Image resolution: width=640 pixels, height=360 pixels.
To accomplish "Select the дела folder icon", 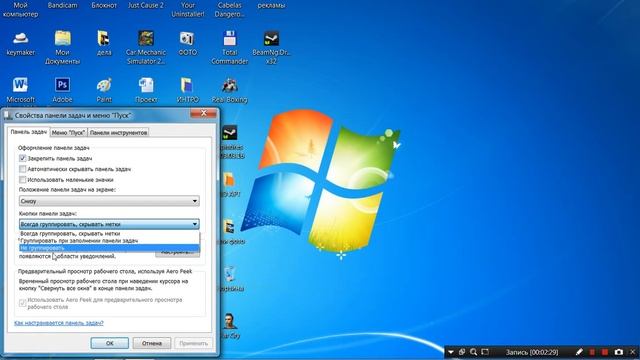I will pyautogui.click(x=104, y=39).
